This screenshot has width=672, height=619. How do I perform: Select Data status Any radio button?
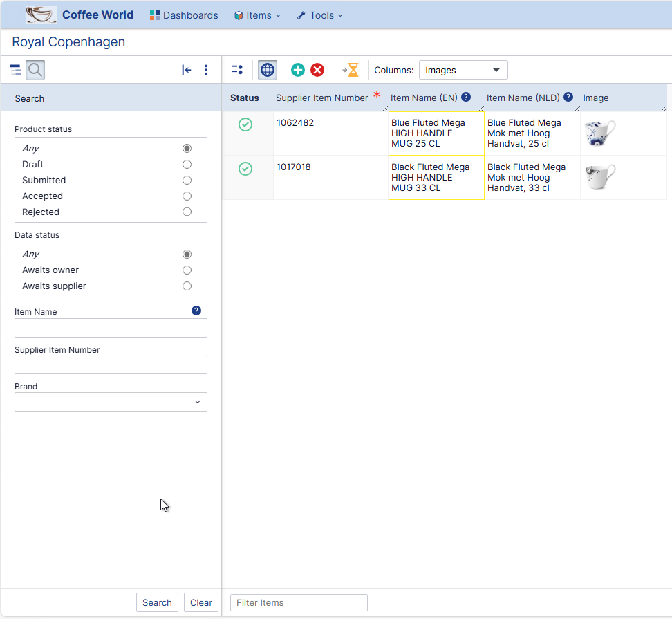[x=187, y=255]
